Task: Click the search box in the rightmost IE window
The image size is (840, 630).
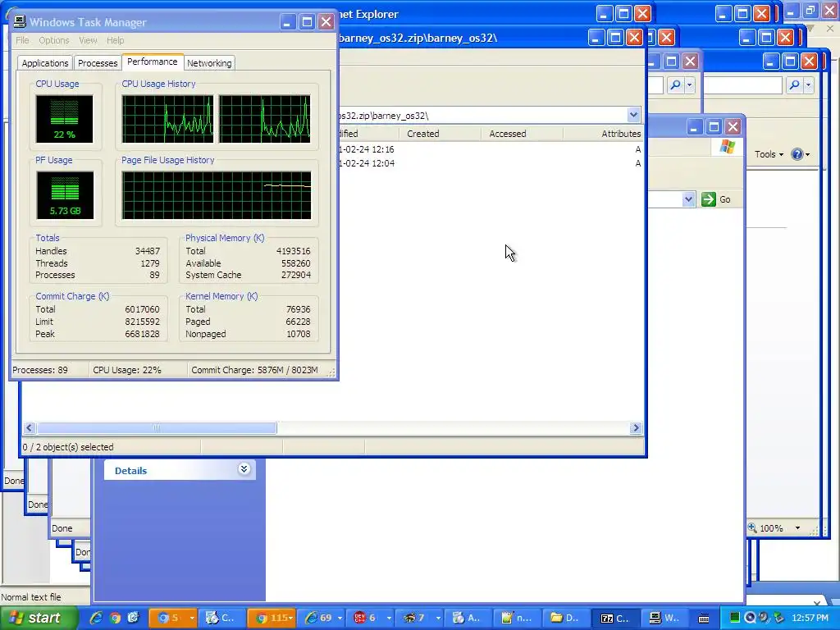Action: (742, 84)
